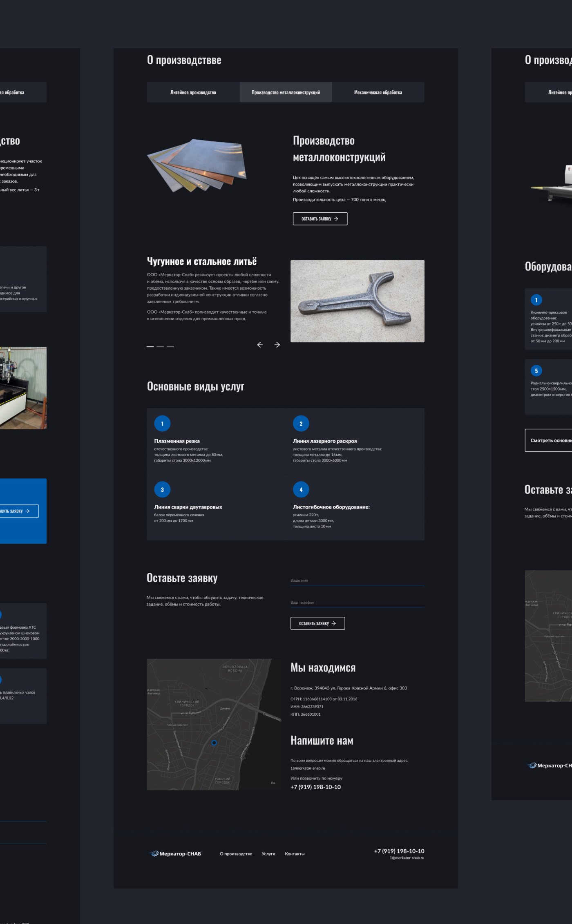
Task: Click the ИНН number line
Action: point(307,707)
